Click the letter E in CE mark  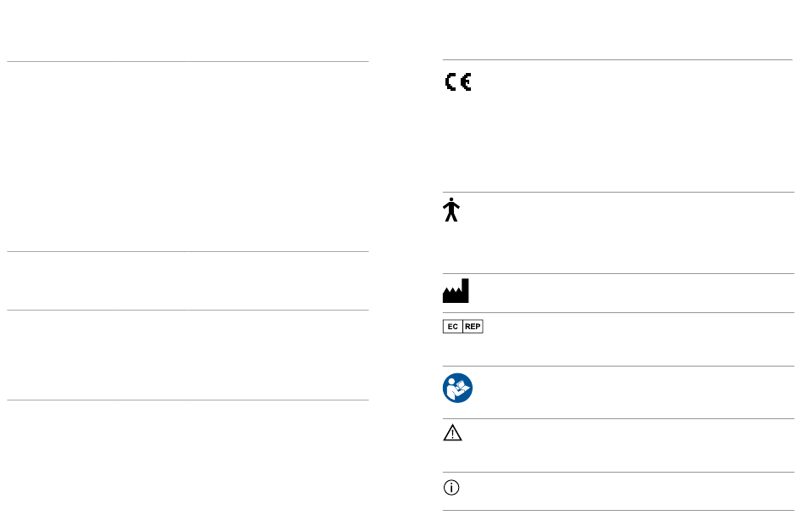(x=466, y=82)
